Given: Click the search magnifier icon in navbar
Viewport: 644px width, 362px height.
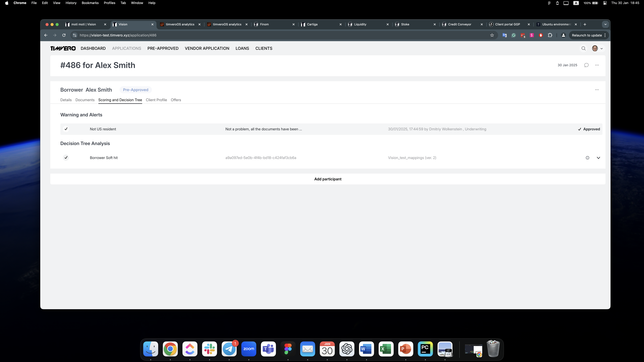Looking at the screenshot, I should click(x=583, y=49).
